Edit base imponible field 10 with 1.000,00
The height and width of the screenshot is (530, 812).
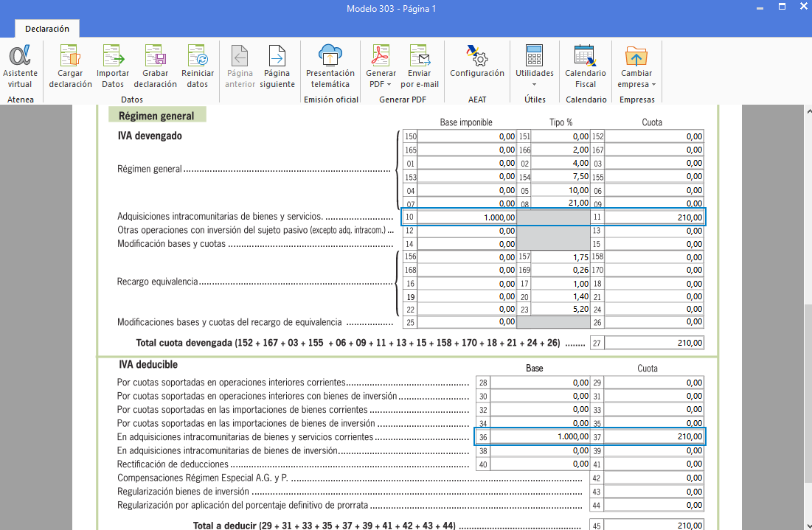tap(466, 217)
